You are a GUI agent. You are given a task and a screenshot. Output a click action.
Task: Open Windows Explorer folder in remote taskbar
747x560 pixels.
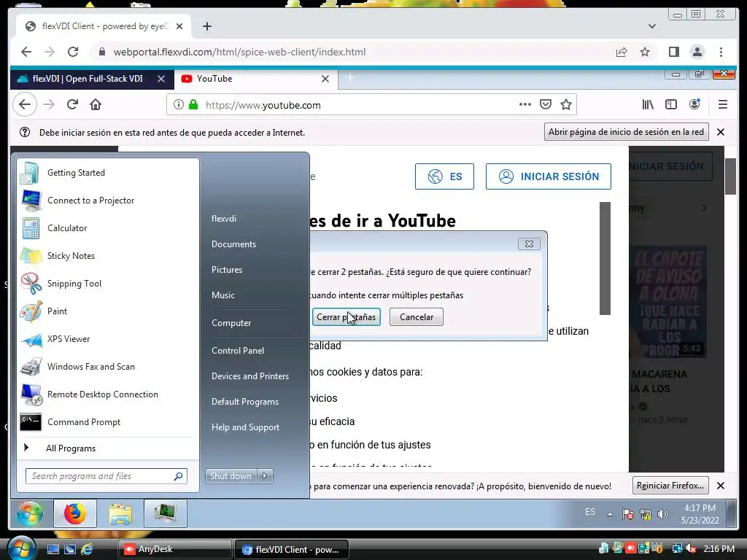pyautogui.click(x=120, y=513)
